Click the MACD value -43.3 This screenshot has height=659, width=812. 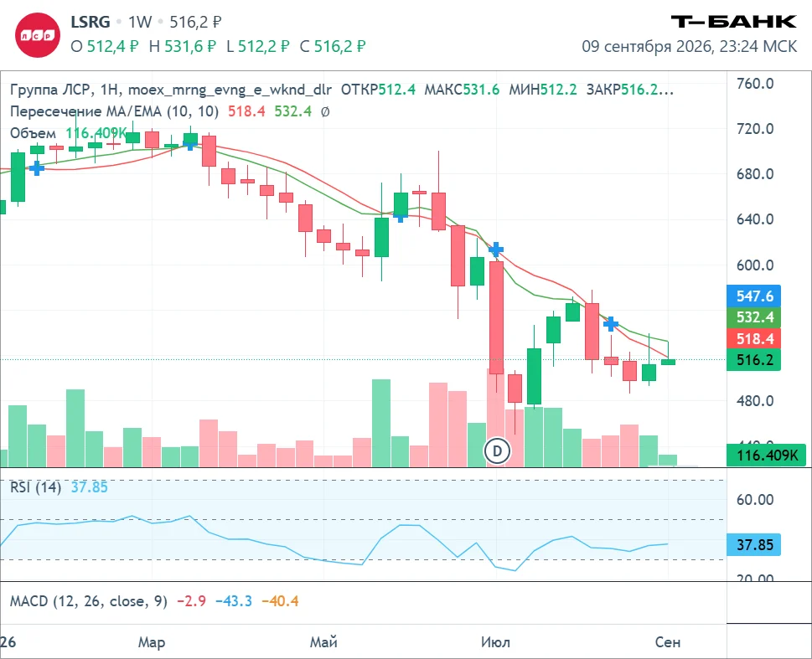234,601
